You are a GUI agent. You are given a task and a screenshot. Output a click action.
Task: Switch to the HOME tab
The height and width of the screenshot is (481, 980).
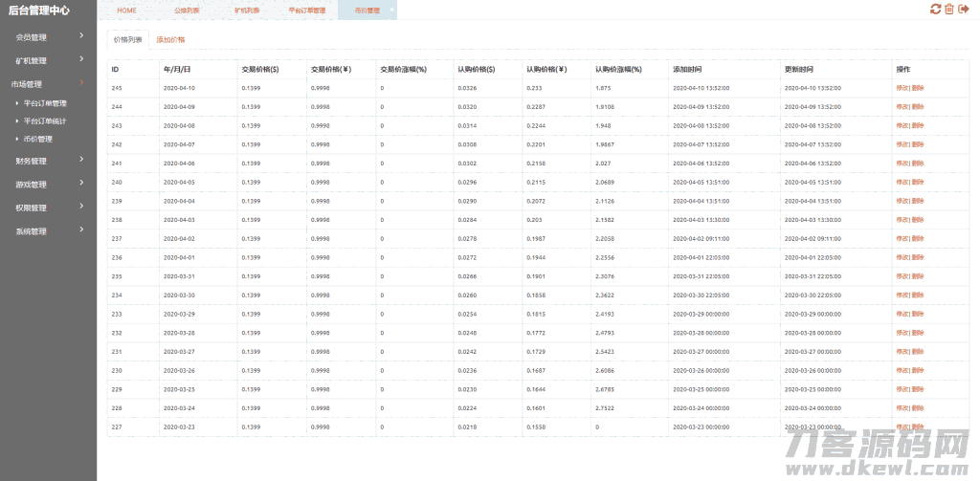[126, 11]
